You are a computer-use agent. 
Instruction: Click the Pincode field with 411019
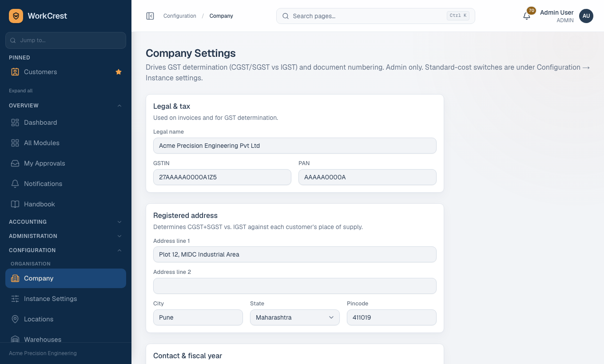(392, 317)
